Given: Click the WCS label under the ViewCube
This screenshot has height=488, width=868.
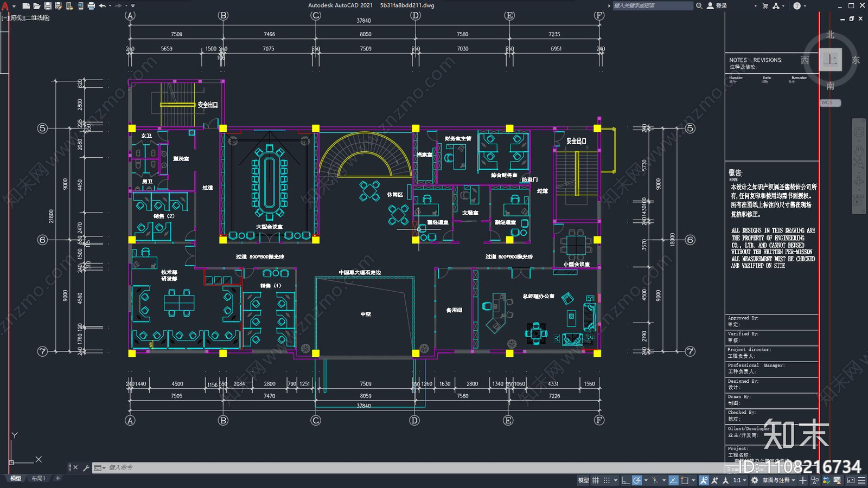Looking at the screenshot, I should 830,102.
